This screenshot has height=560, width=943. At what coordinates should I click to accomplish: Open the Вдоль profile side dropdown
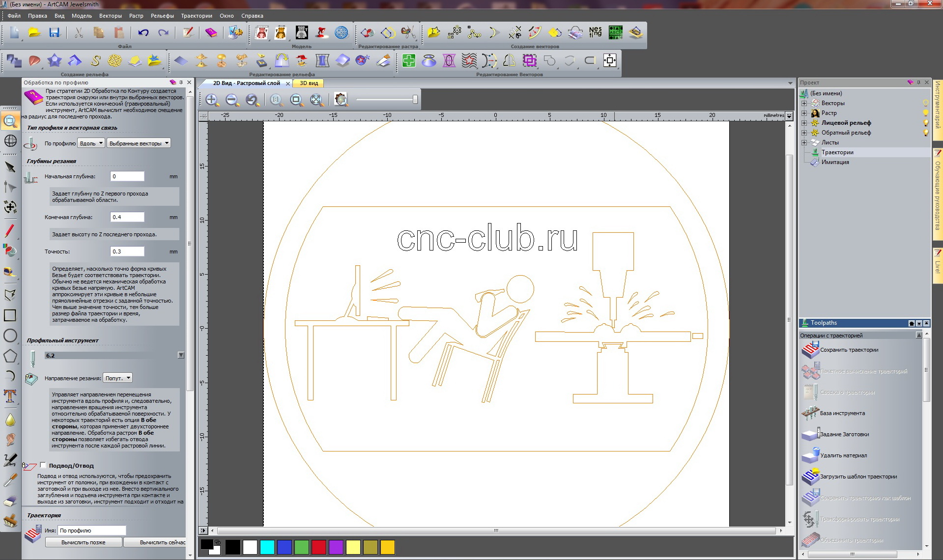[91, 143]
